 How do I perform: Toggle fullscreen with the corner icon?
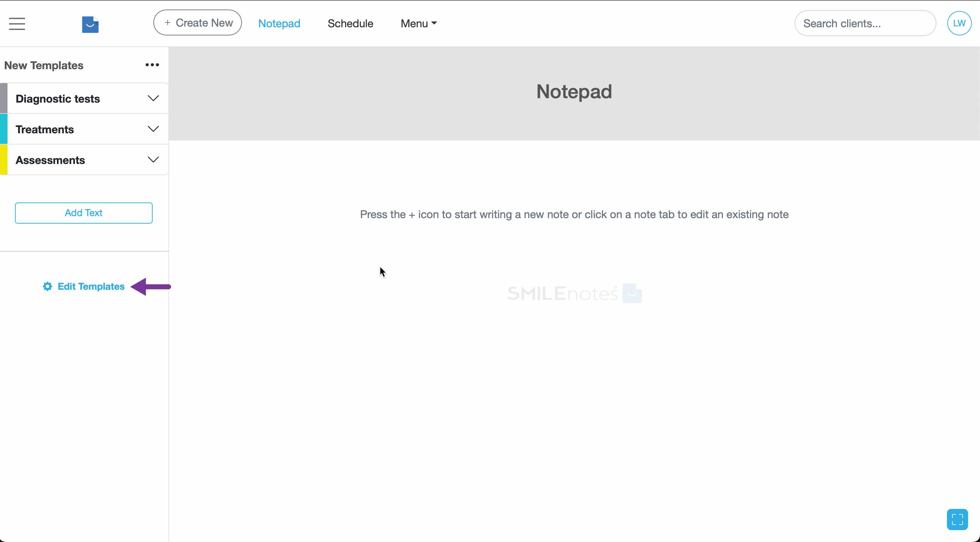pos(957,519)
